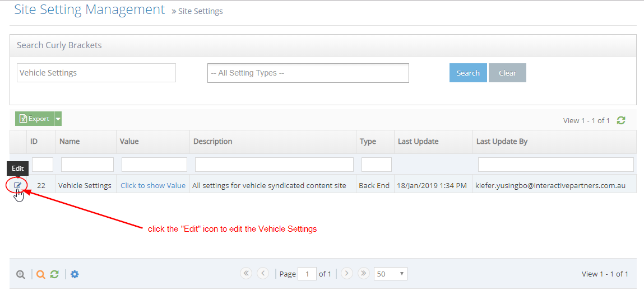Sort by the Description column header
The width and height of the screenshot is (644, 295).
click(x=273, y=142)
